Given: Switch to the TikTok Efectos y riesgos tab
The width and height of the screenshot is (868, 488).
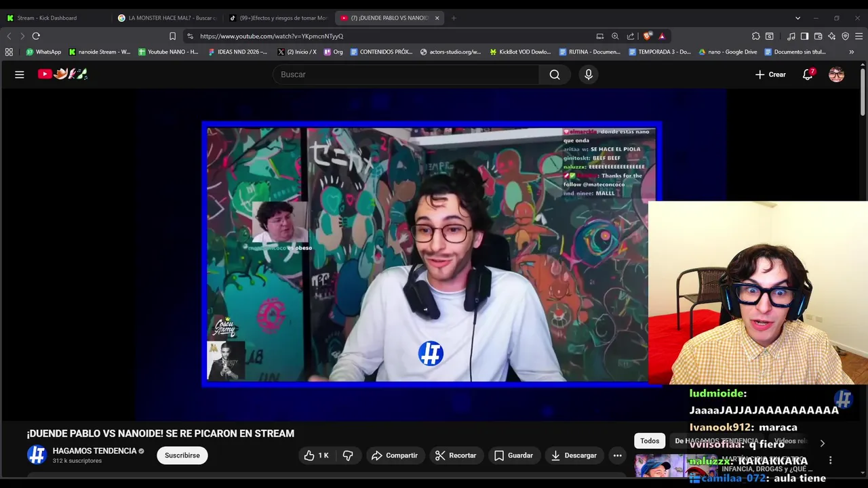Looking at the screenshot, I should (278, 18).
